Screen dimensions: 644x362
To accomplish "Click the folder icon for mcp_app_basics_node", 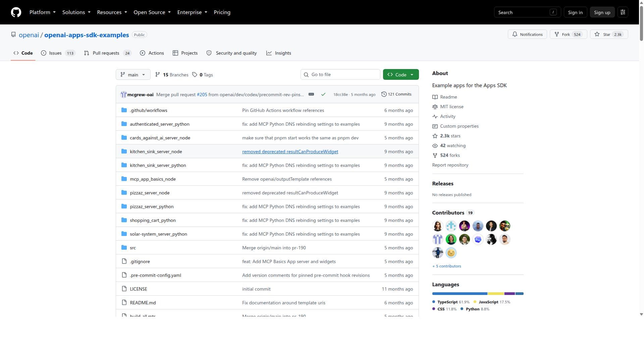I will point(124,179).
